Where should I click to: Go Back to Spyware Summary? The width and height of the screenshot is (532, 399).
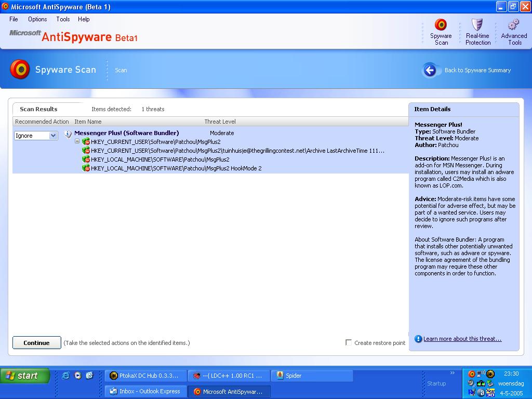click(x=477, y=70)
